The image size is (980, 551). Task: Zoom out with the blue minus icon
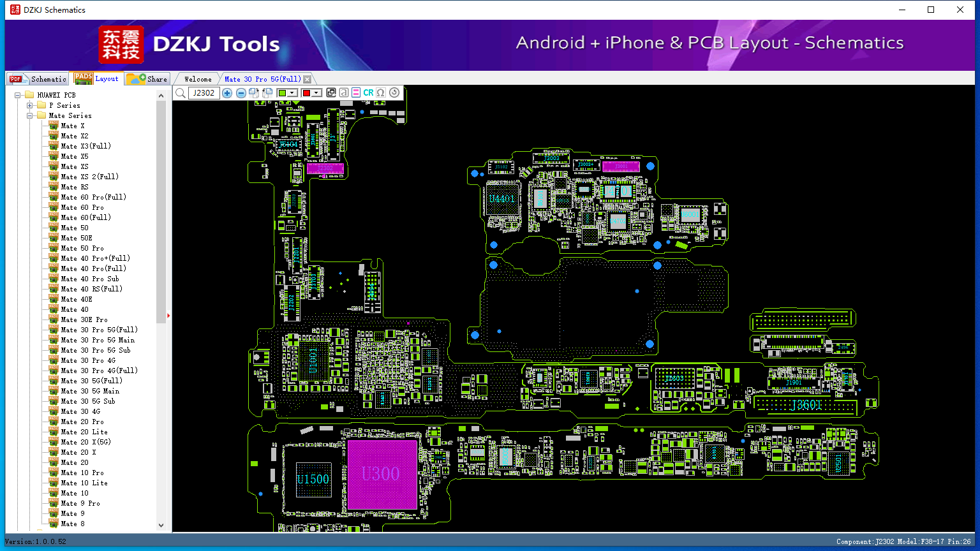241,93
